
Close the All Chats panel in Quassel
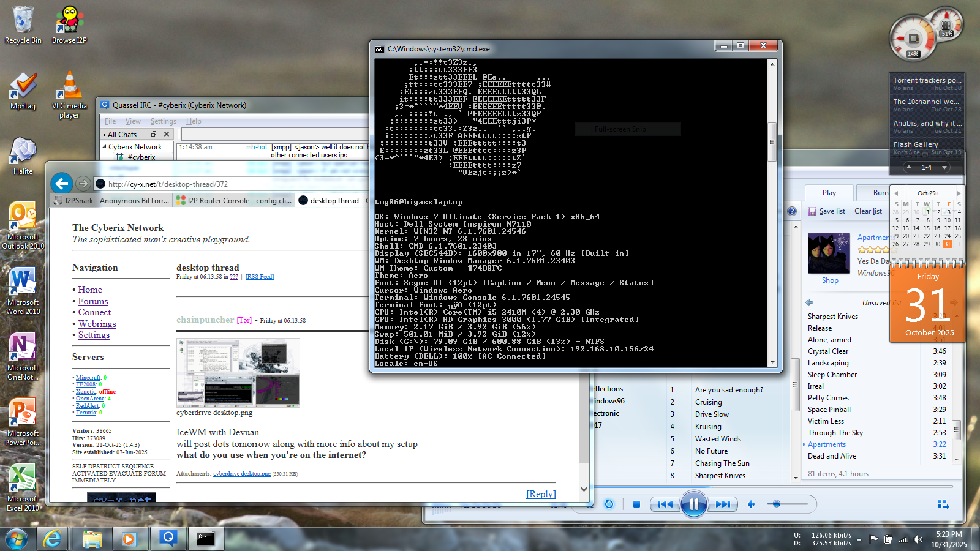tap(166, 134)
